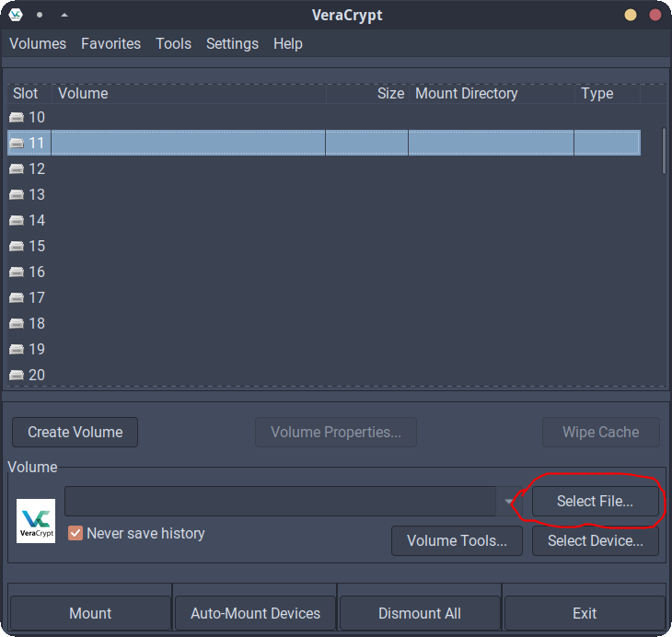Select slot number 20 text
Image resolution: width=672 pixels, height=637 pixels.
[x=37, y=375]
